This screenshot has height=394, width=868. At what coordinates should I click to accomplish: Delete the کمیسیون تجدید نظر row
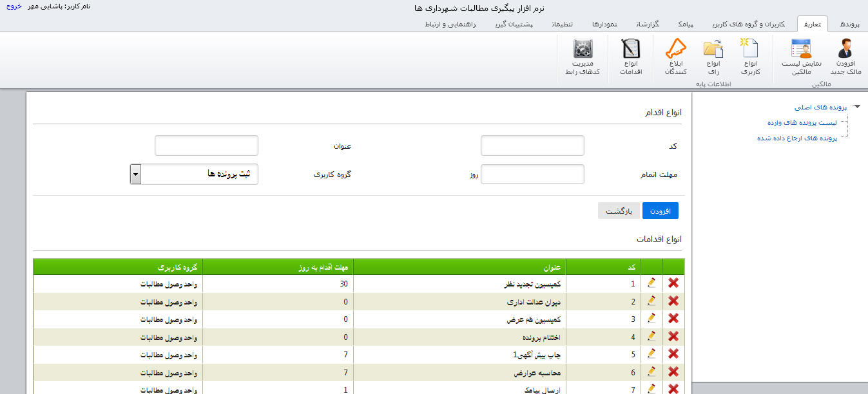pos(673,283)
